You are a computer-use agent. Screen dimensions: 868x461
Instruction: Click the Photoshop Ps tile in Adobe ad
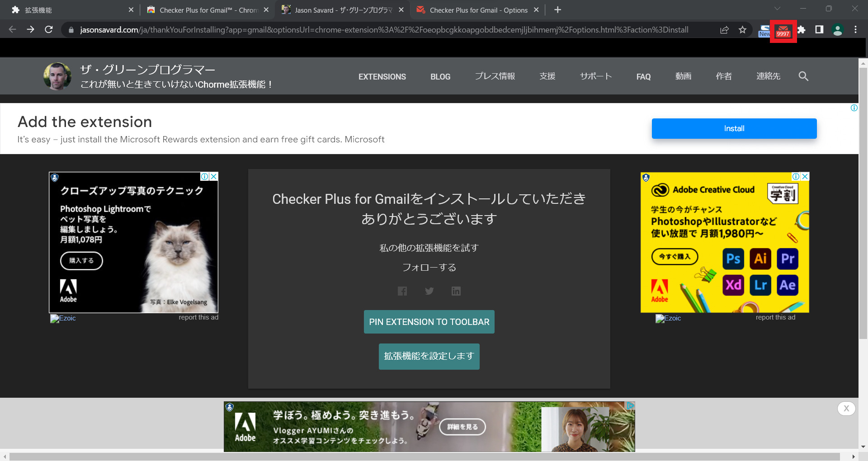point(733,259)
